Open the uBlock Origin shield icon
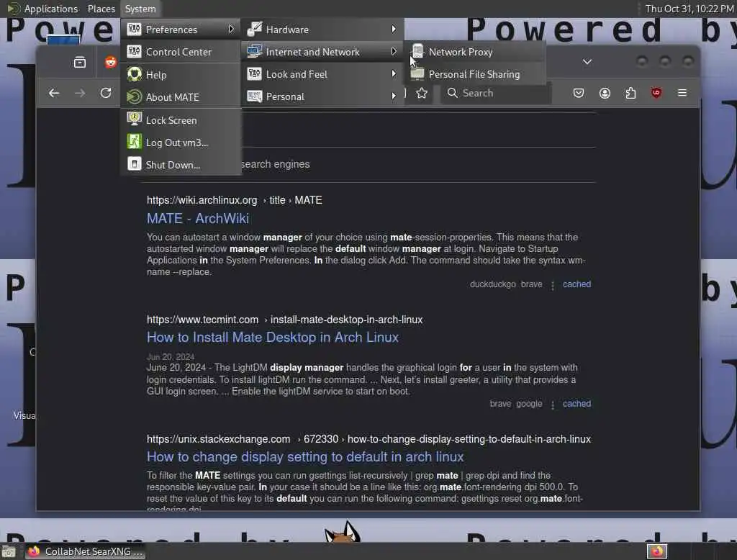The height and width of the screenshot is (560, 737). pos(656,93)
